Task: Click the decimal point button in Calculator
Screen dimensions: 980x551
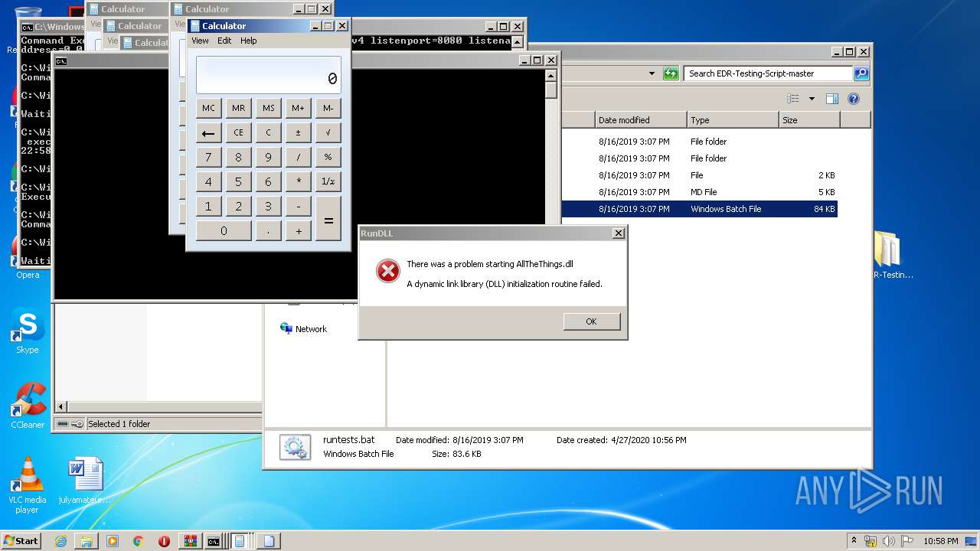Action: (268, 230)
